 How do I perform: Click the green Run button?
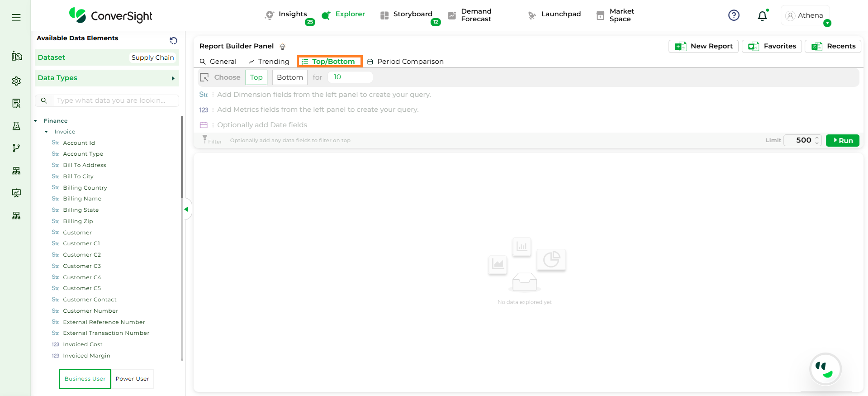842,140
